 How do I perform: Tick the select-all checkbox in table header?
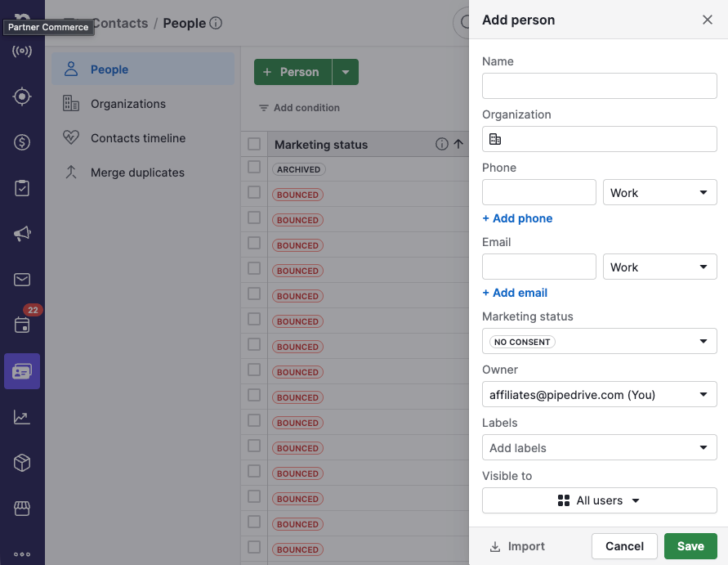pyautogui.click(x=254, y=144)
